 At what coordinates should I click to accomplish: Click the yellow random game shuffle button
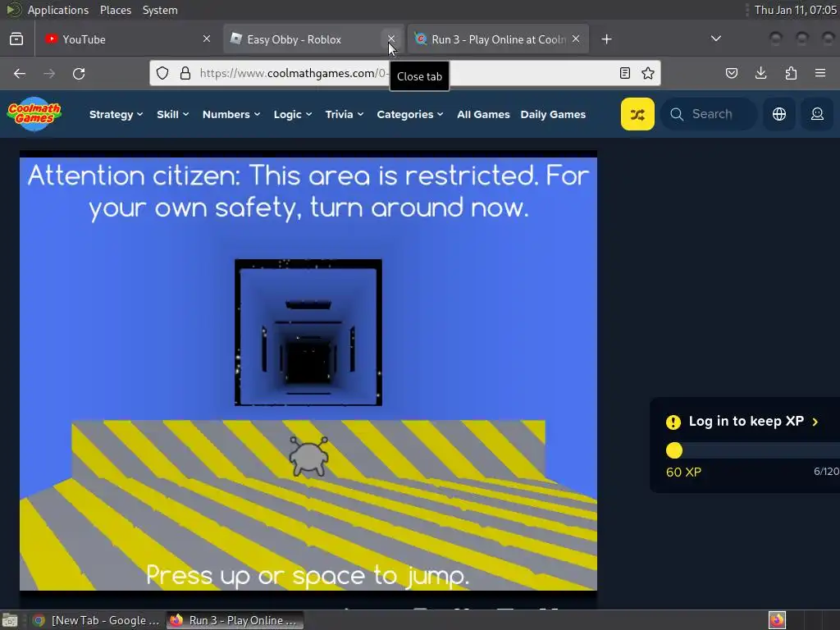pyautogui.click(x=637, y=113)
